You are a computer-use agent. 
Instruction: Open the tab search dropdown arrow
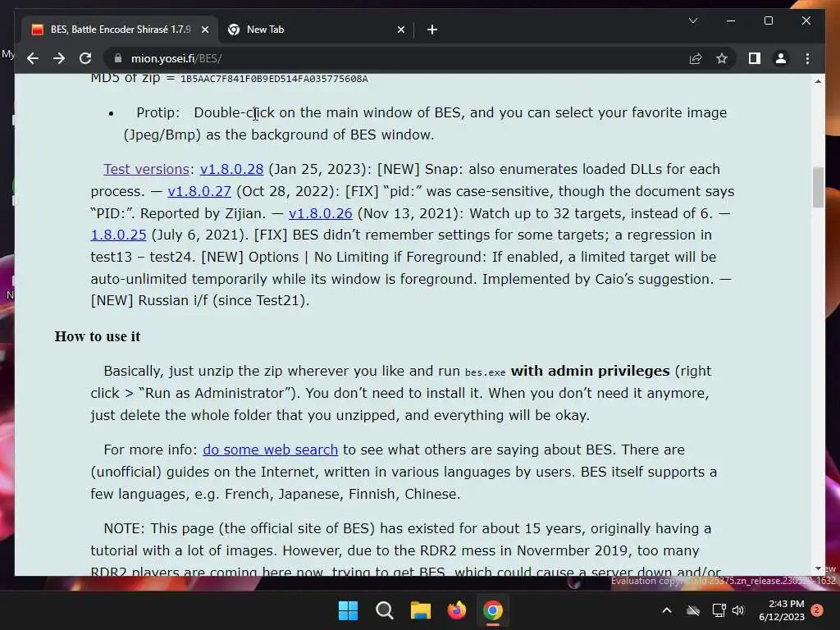click(x=692, y=21)
